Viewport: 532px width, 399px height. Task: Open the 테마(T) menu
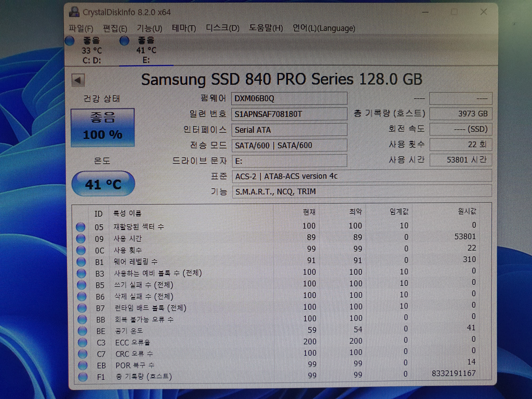(x=184, y=29)
